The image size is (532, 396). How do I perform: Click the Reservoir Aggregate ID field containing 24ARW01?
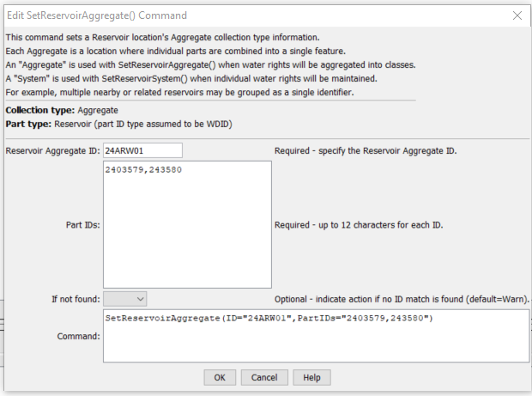(x=142, y=150)
